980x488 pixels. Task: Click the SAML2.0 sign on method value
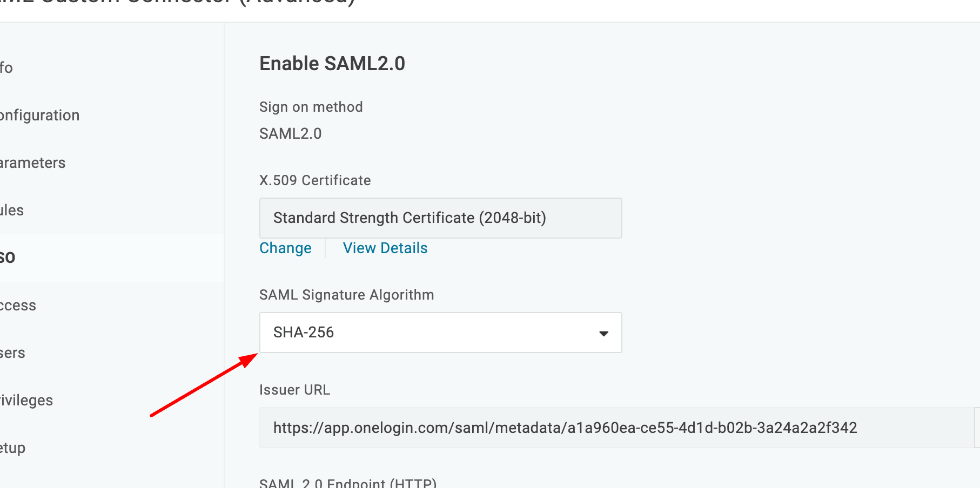(291, 134)
